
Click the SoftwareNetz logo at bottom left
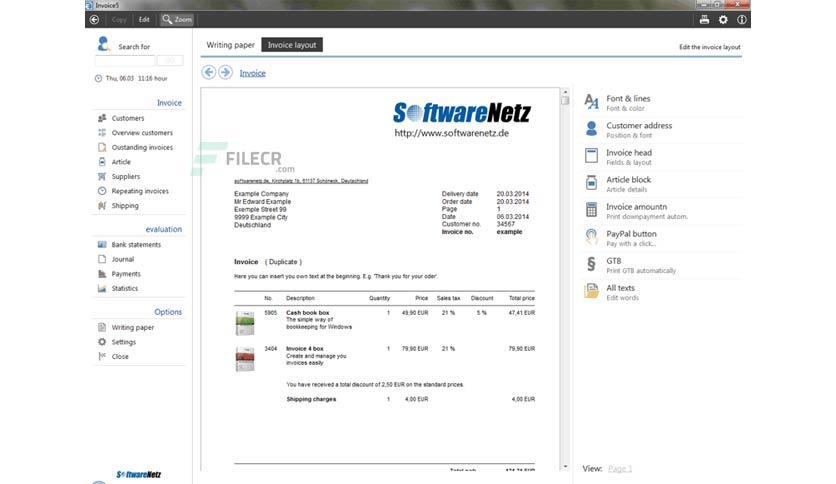[x=139, y=474]
